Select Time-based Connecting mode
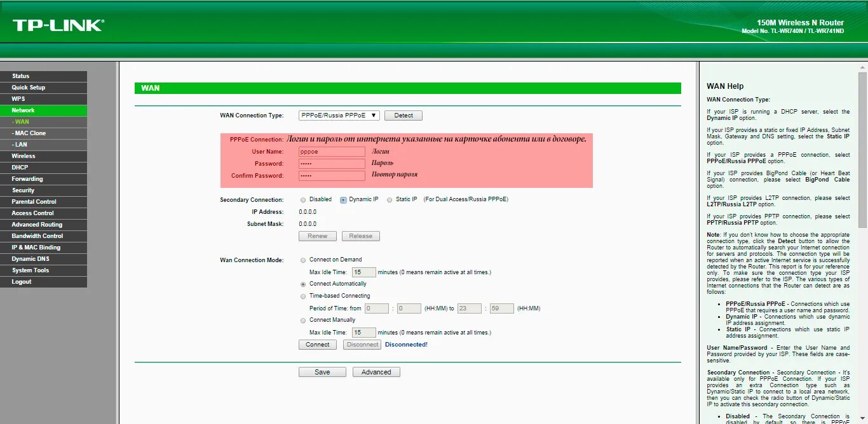868x424 pixels. point(303,296)
